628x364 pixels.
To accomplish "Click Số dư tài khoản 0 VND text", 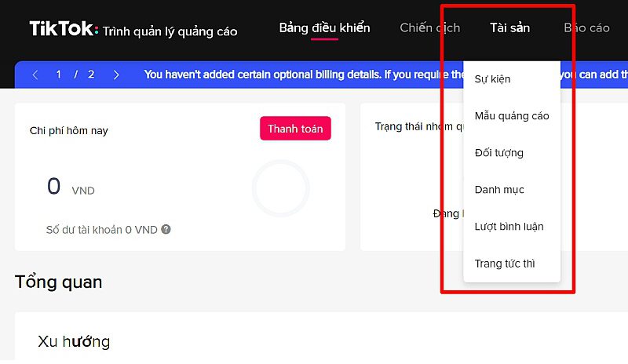I will (102, 230).
